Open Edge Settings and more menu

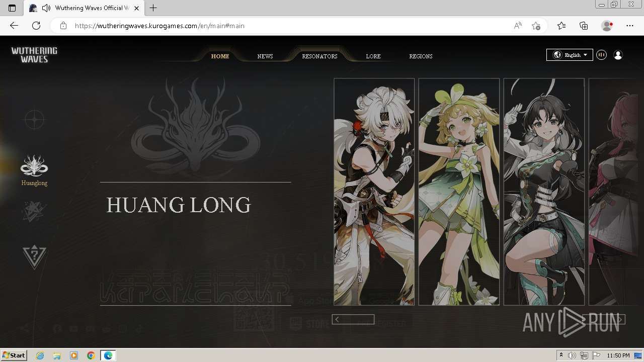(630, 26)
